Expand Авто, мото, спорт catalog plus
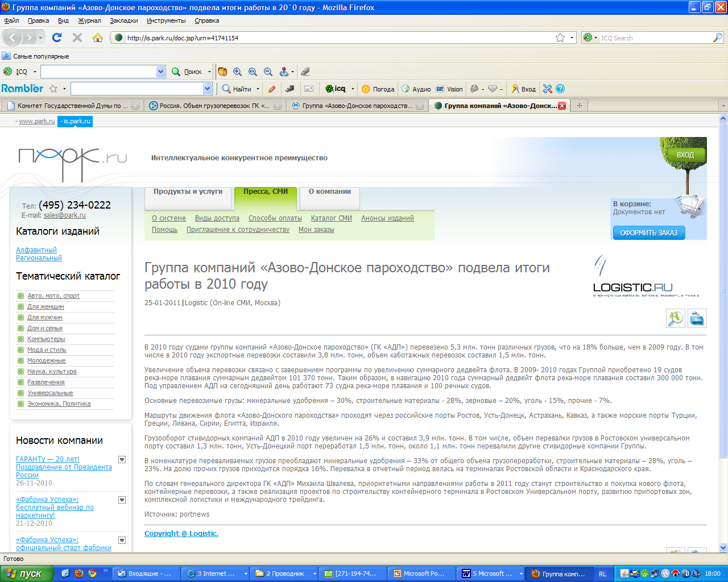The height and width of the screenshot is (582, 728). [20, 296]
